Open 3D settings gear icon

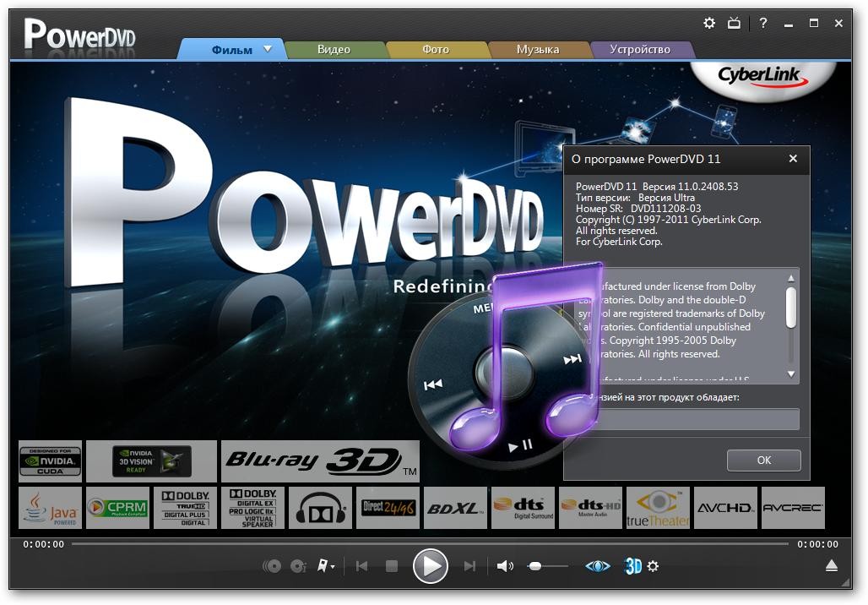654,566
